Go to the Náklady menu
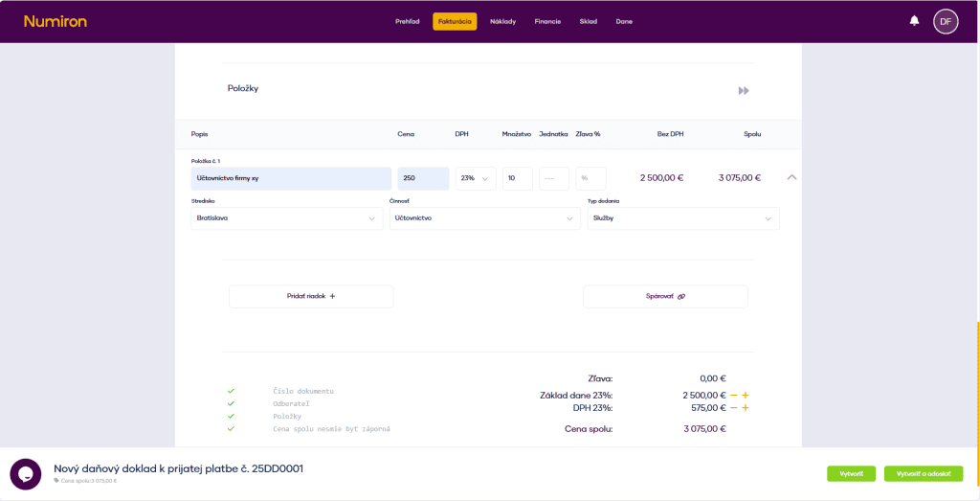The width and height of the screenshot is (980, 501). pyautogui.click(x=502, y=21)
